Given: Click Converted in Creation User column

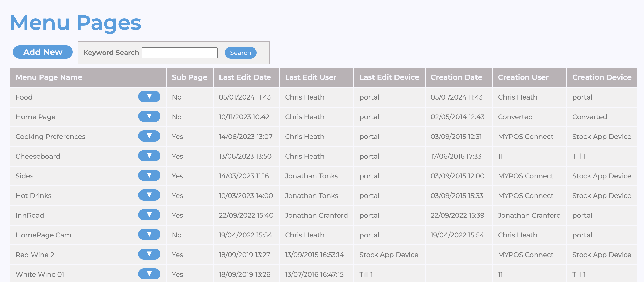Looking at the screenshot, I should pyautogui.click(x=515, y=117).
